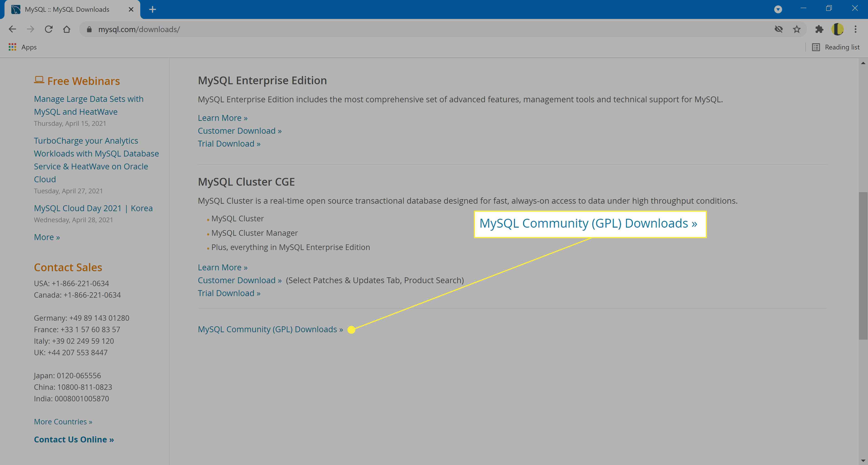Viewport: 868px width, 465px height.
Task: Click More » under Free Webinars
Action: (47, 237)
